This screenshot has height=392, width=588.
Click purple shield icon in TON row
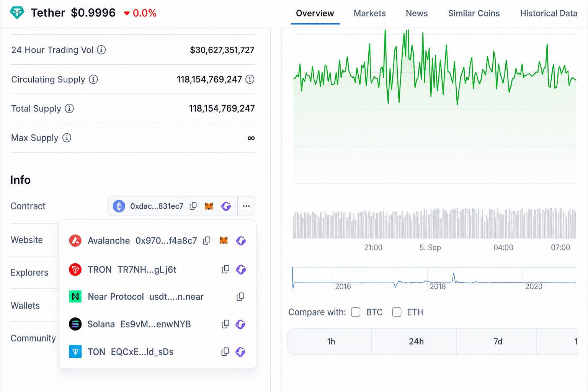[x=240, y=352]
